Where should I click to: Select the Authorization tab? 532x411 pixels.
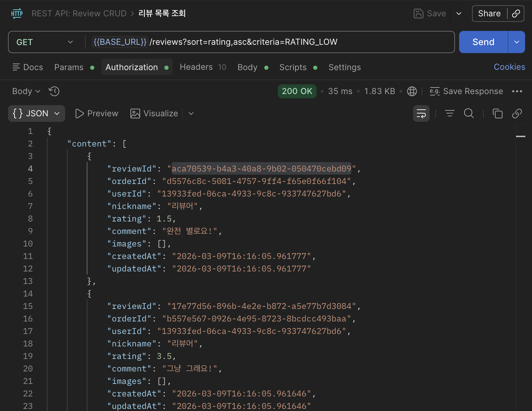(137, 67)
